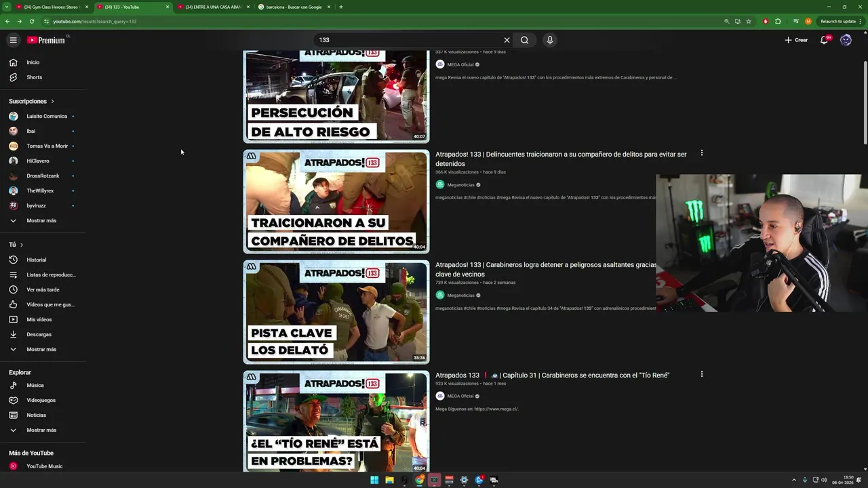Open the account avatar menu
This screenshot has width=868, height=488.
(846, 40)
